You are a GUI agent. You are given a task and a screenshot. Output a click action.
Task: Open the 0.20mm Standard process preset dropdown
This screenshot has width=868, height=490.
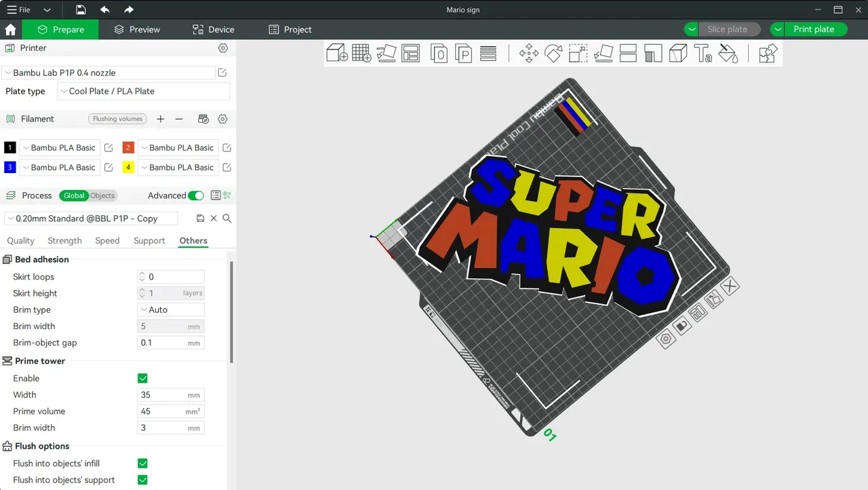[91, 218]
